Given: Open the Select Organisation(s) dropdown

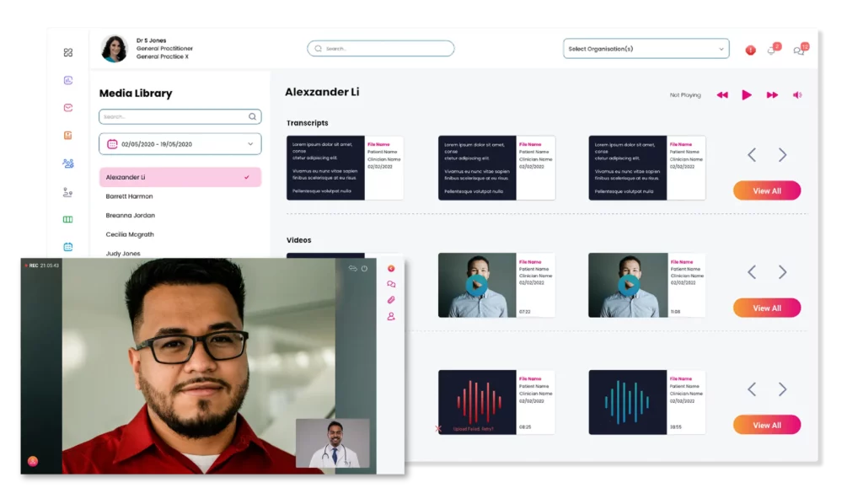Looking at the screenshot, I should (646, 49).
